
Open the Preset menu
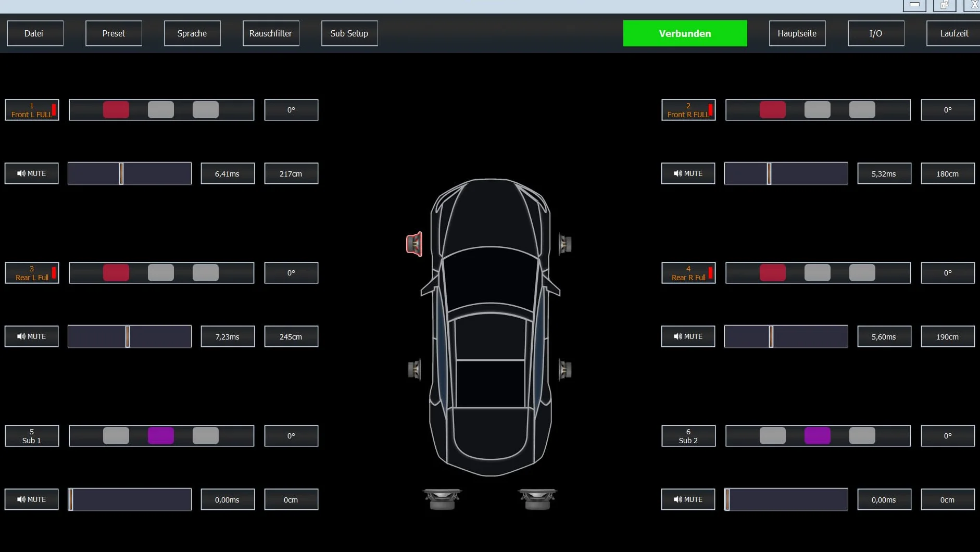coord(114,33)
